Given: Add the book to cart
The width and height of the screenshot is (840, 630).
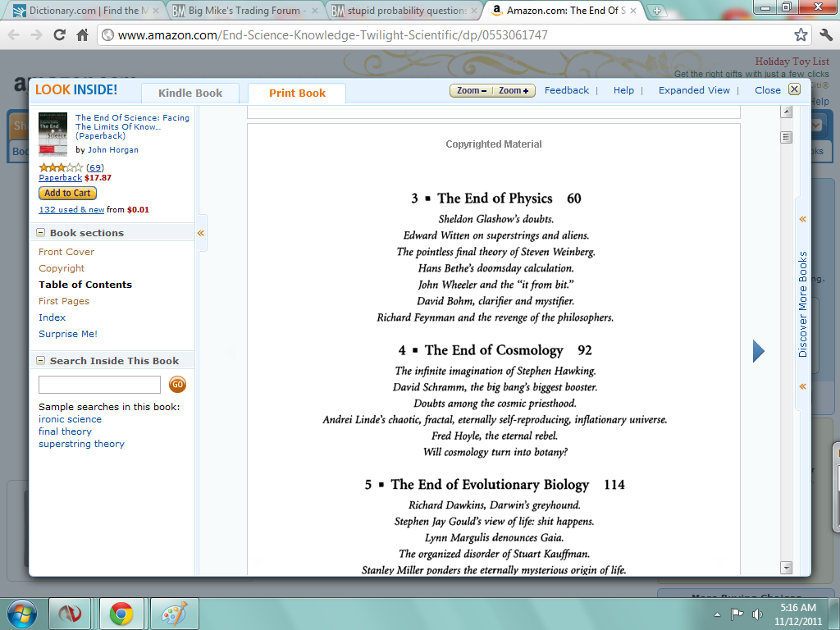Looking at the screenshot, I should (67, 193).
